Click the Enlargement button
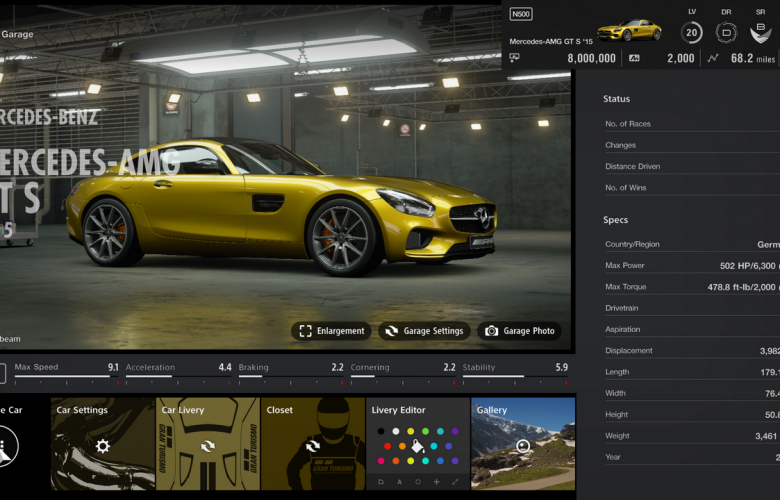This screenshot has width=780, height=500. click(331, 331)
